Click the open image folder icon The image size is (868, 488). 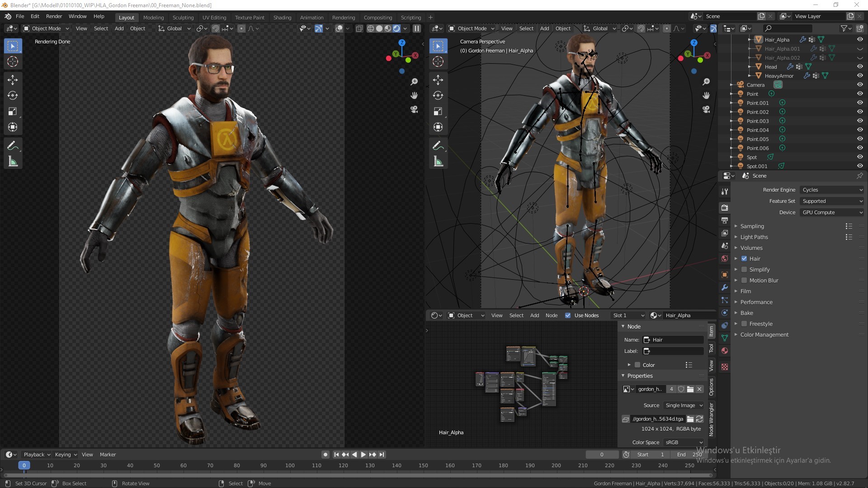point(690,389)
